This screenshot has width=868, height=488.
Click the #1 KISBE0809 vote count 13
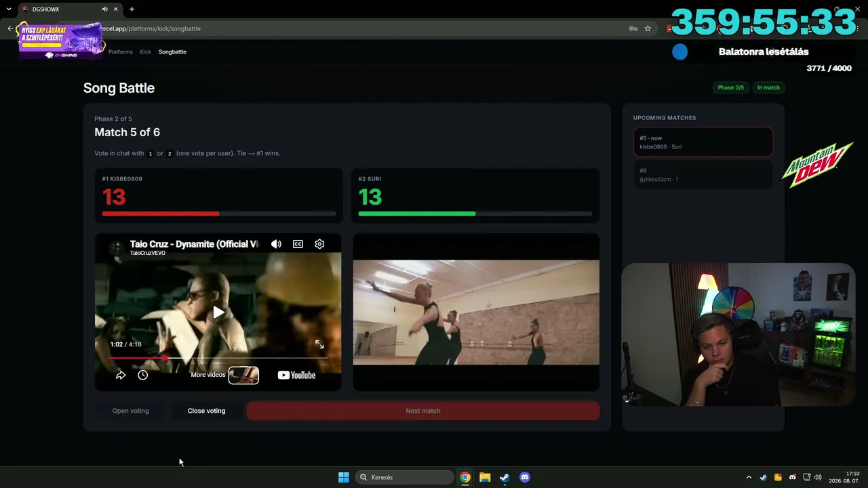tap(114, 197)
